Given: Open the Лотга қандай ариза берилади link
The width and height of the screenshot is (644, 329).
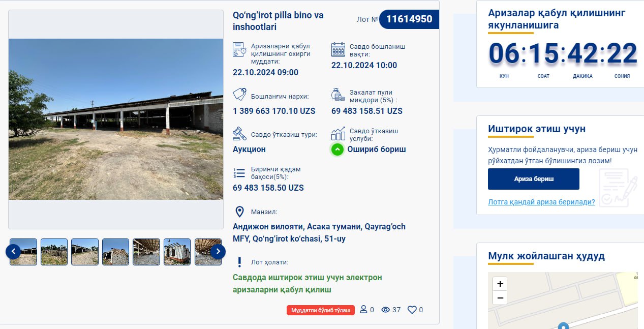Looking at the screenshot, I should 541,202.
